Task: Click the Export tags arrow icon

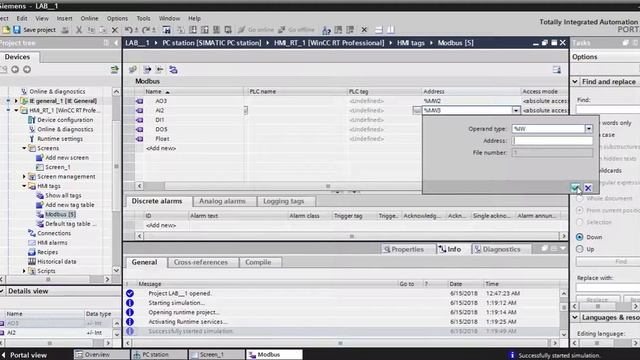Action: [147, 70]
